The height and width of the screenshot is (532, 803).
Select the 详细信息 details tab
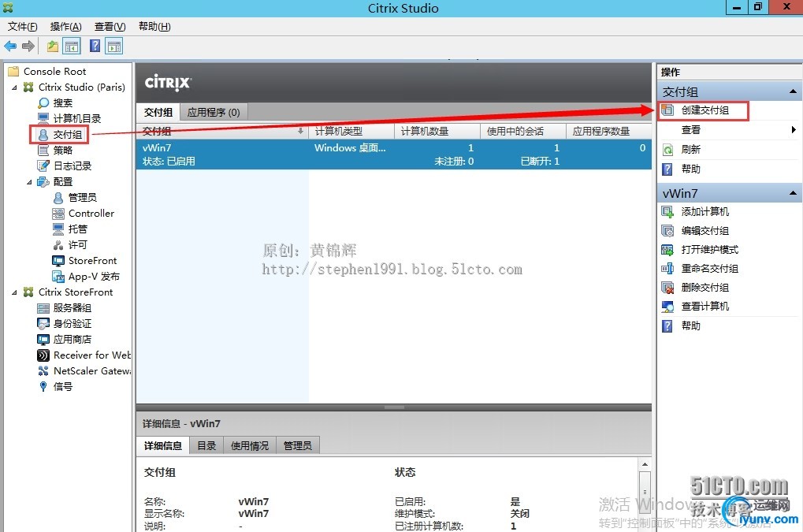coord(163,446)
